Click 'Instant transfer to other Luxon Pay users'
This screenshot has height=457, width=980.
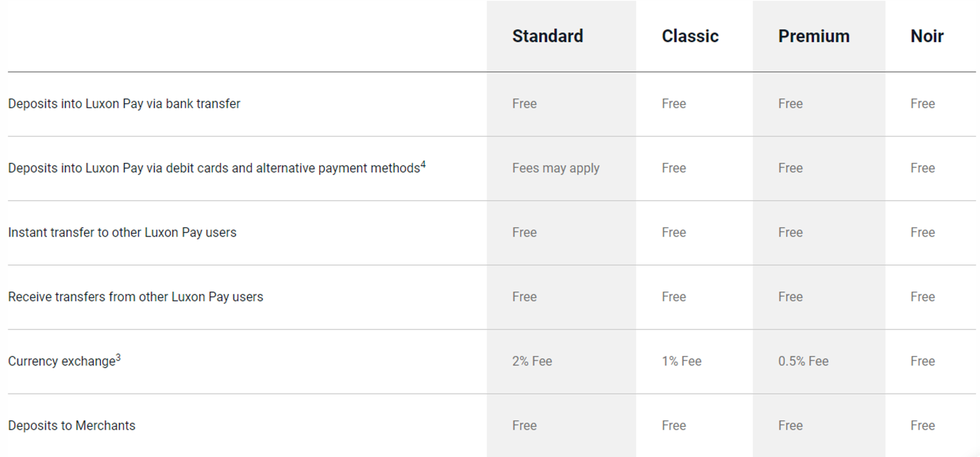click(x=122, y=233)
